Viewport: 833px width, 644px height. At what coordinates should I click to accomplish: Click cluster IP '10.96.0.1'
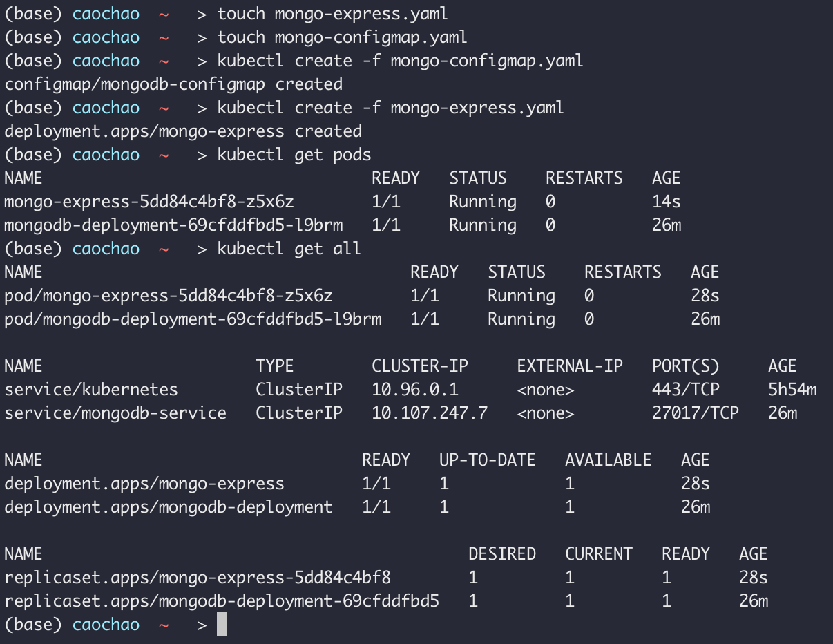415,390
